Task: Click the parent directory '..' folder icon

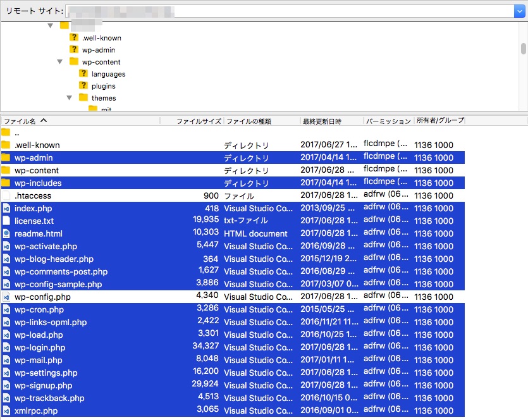Action: (6, 133)
